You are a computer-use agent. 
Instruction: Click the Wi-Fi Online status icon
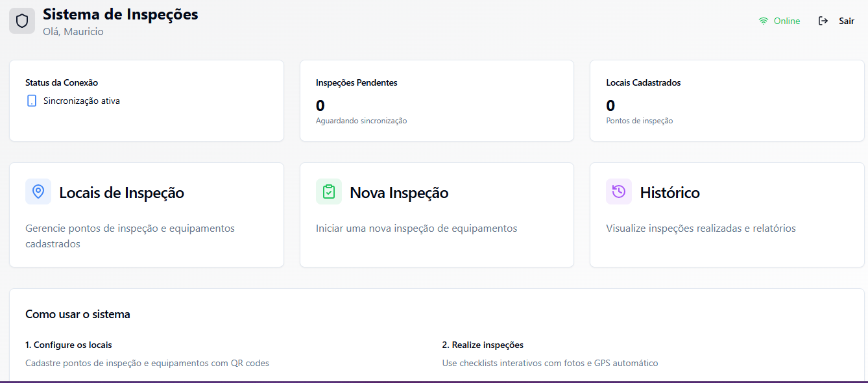pyautogui.click(x=763, y=20)
